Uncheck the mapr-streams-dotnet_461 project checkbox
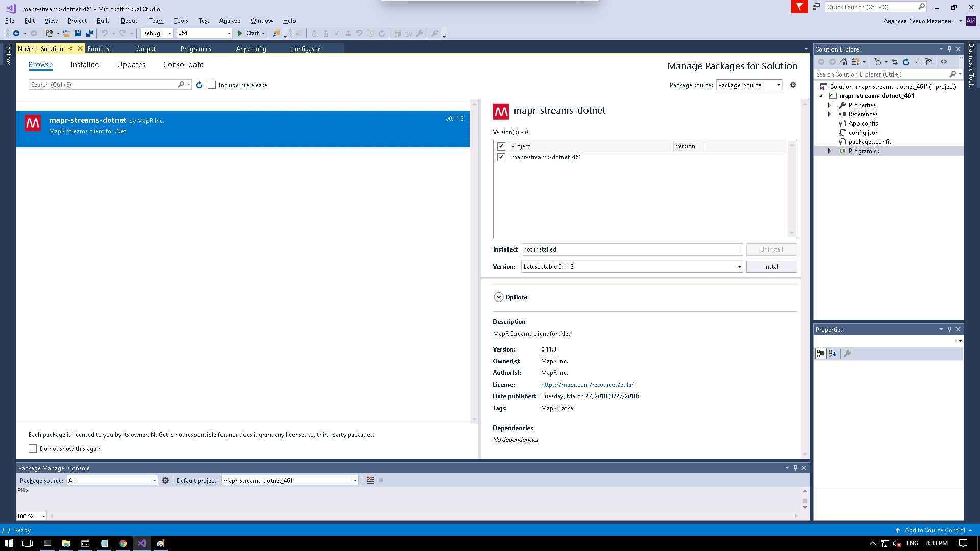The image size is (980, 551). [501, 157]
